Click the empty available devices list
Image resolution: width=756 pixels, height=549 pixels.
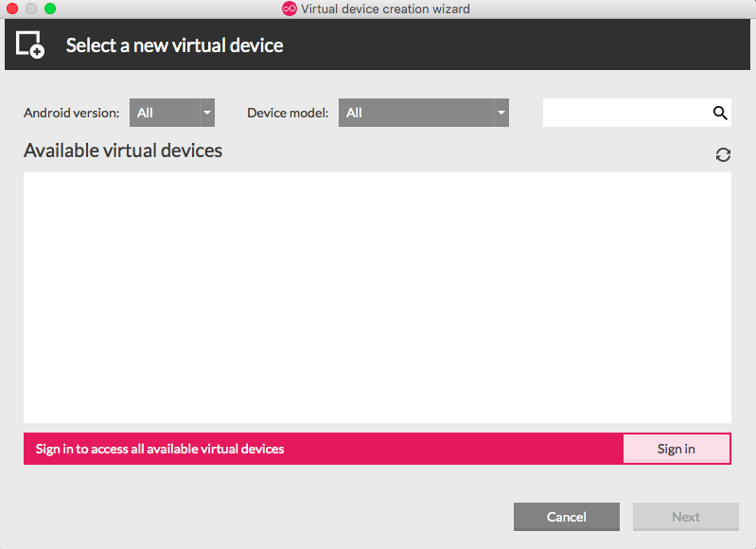tap(378, 297)
